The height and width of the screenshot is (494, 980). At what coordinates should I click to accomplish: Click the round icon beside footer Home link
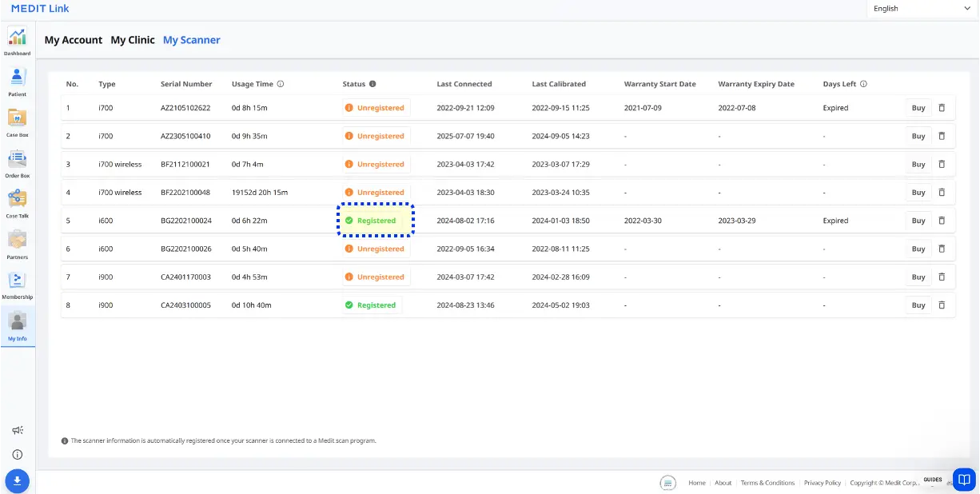pos(668,483)
